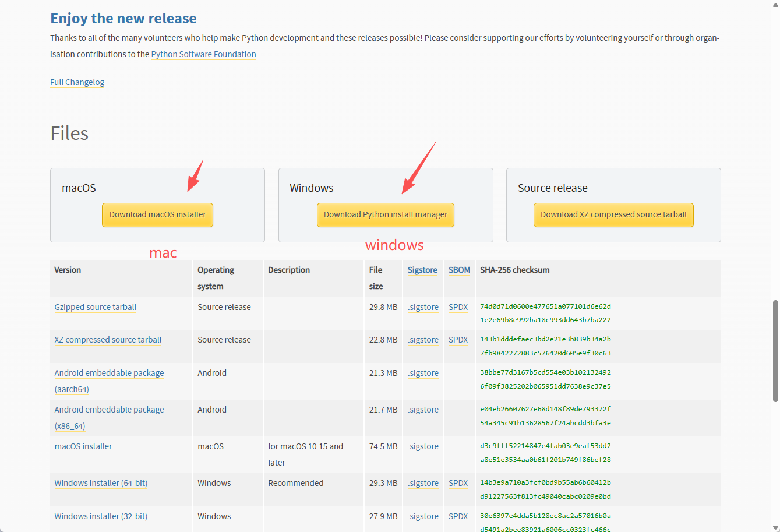
Task: Click the "21.7 MB" file size
Action: click(x=383, y=410)
